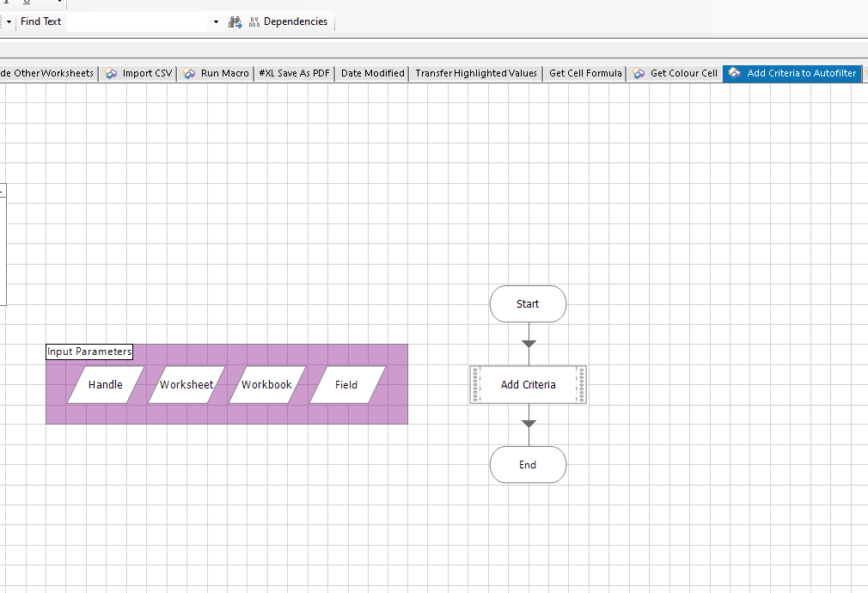Image resolution: width=868 pixels, height=593 pixels.
Task: Open the Date Modified tab
Action: click(373, 73)
